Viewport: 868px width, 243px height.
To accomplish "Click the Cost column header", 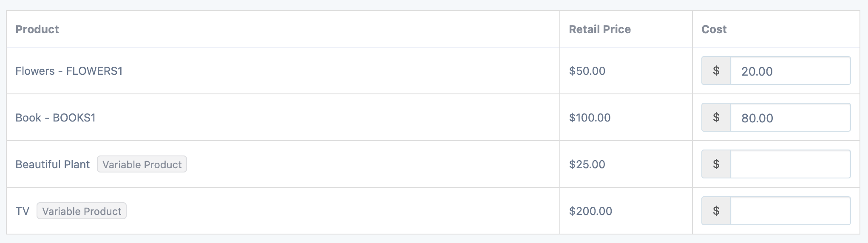I will coord(714,29).
